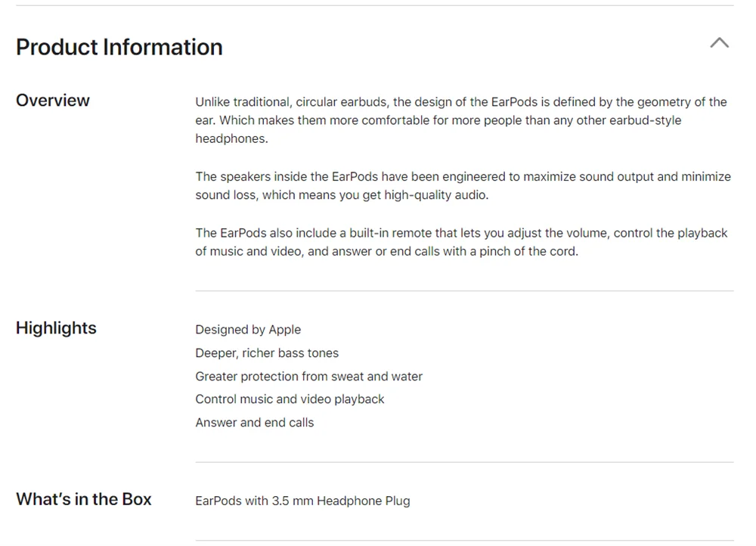Click the 'Designed by Apple' highlight
The height and width of the screenshot is (546, 756).
click(248, 330)
